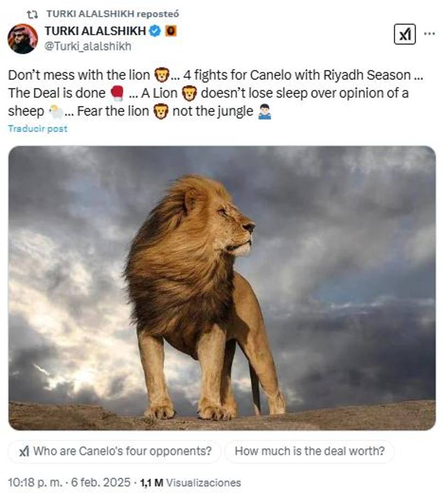Open the @Turki_alalshikh handle link
448x494 pixels.
click(x=88, y=46)
